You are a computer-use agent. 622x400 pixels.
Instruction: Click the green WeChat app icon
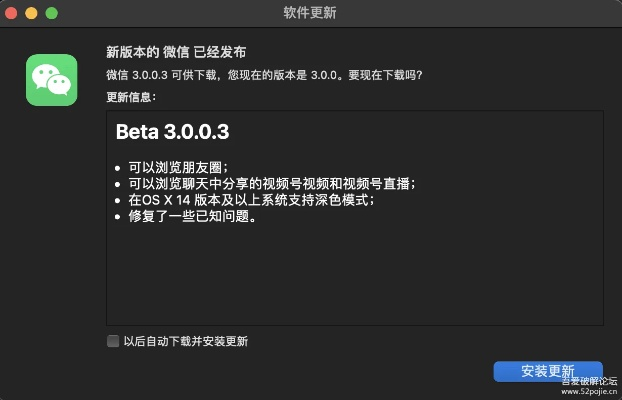tap(51, 80)
